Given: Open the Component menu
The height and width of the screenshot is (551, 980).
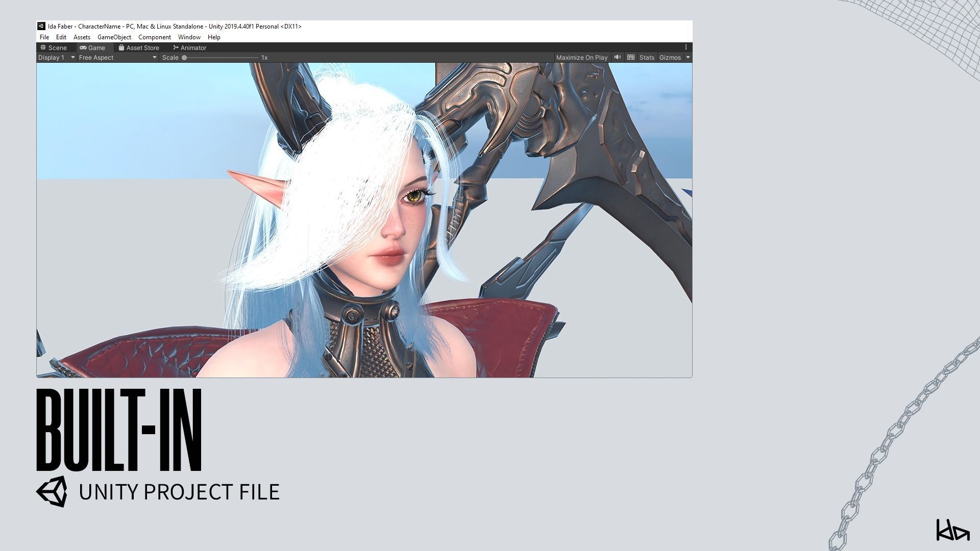Looking at the screenshot, I should click(155, 37).
